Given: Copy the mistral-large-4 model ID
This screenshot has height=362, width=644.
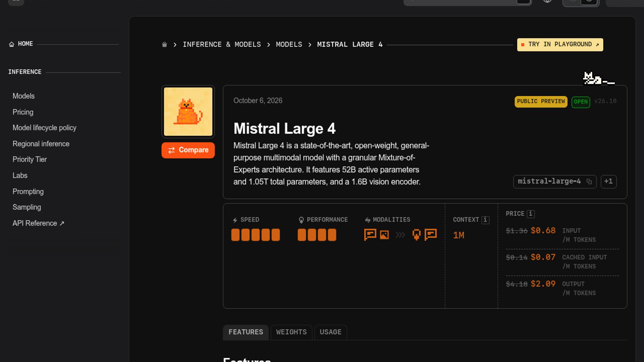Looking at the screenshot, I should tap(589, 182).
